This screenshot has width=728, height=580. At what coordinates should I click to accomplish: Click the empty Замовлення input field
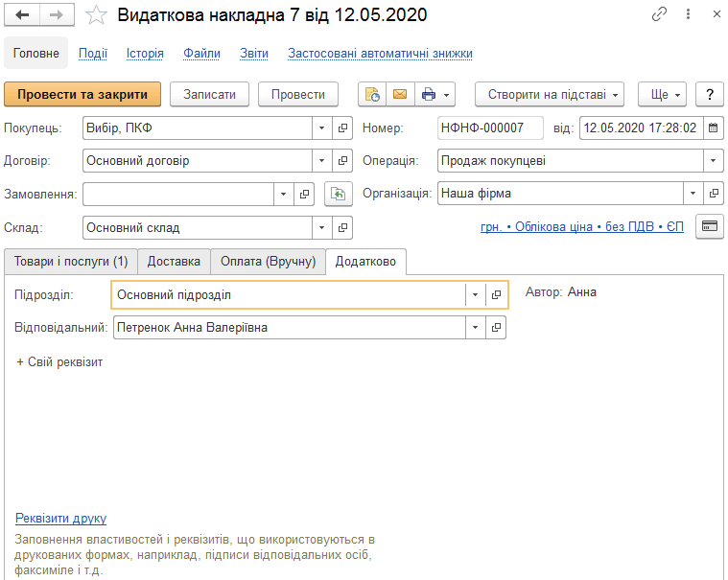click(178, 194)
